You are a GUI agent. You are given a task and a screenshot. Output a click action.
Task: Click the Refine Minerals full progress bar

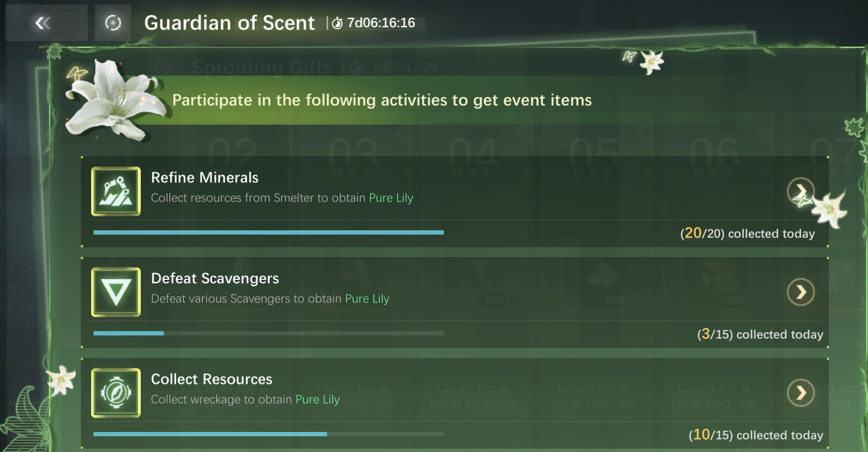268,233
